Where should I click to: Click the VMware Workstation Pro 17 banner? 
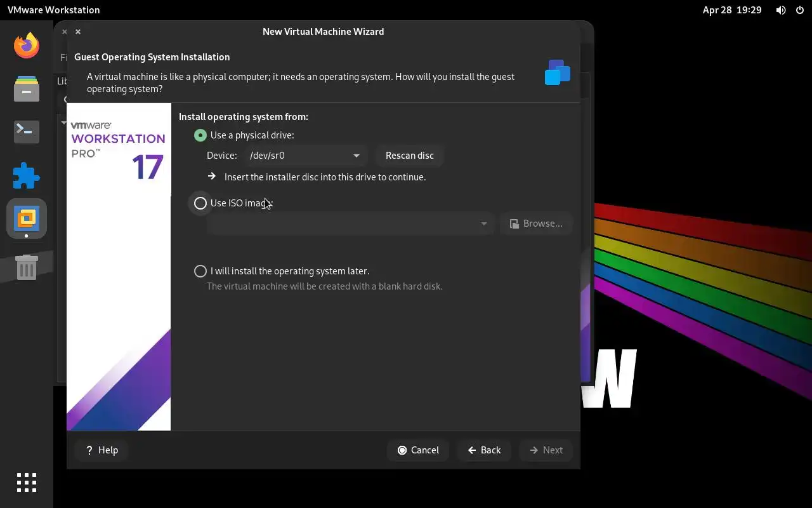119,267
